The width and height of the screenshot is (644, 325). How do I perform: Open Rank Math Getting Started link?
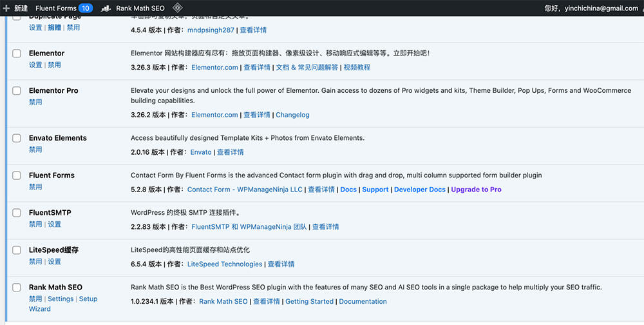coord(309,302)
